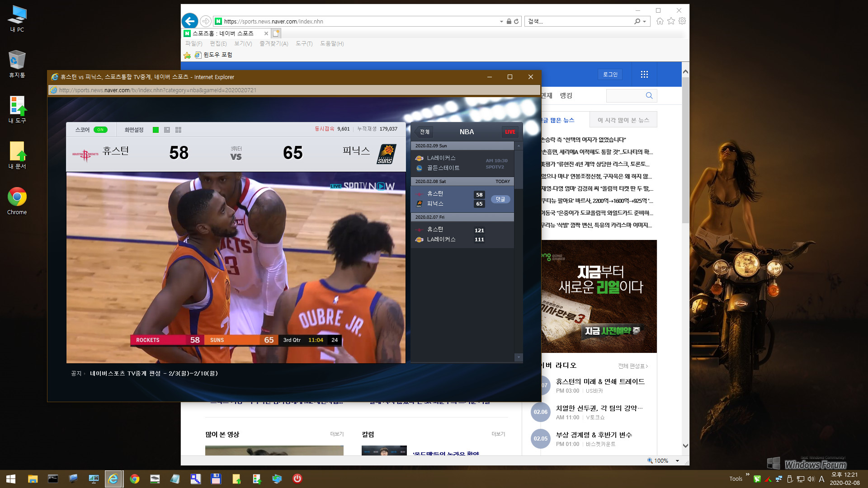The width and height of the screenshot is (868, 488).
Task: Open the search provider dropdown arrow
Action: coord(645,21)
